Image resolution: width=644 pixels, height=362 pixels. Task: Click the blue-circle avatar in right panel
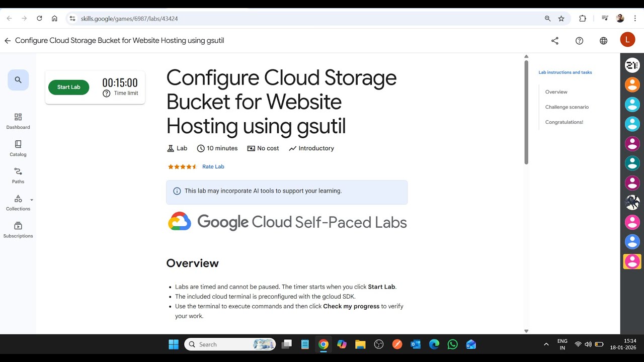[632, 241]
